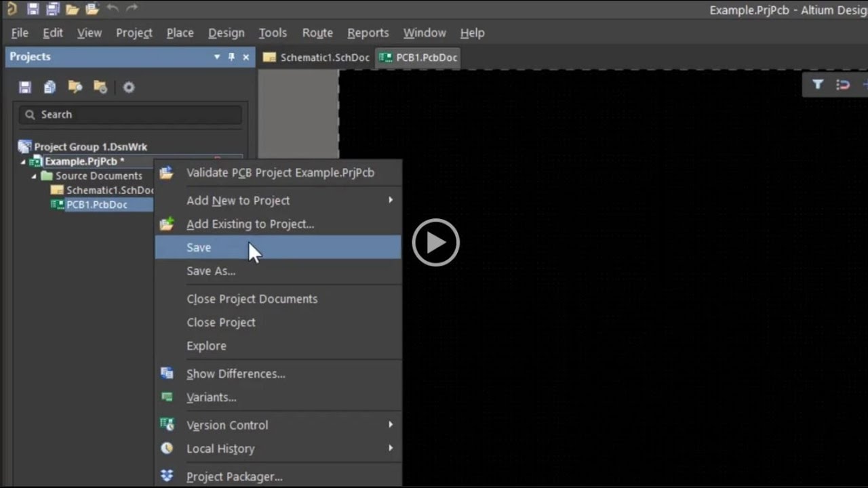Viewport: 868px width, 488px height.
Task: Play the video using the center play button
Action: (x=436, y=242)
